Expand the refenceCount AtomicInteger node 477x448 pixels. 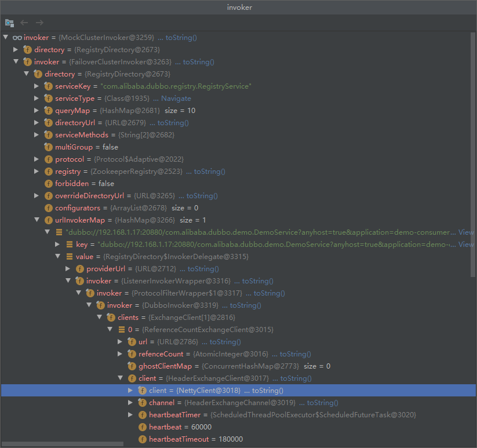120,354
